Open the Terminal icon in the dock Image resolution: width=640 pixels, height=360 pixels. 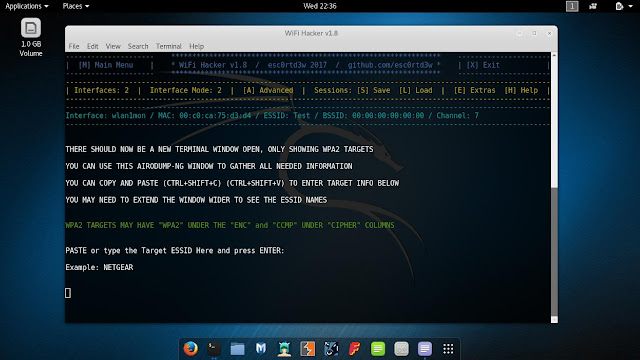(214, 349)
